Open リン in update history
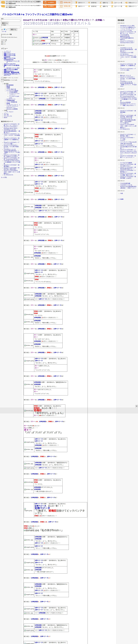 point(121,114)
